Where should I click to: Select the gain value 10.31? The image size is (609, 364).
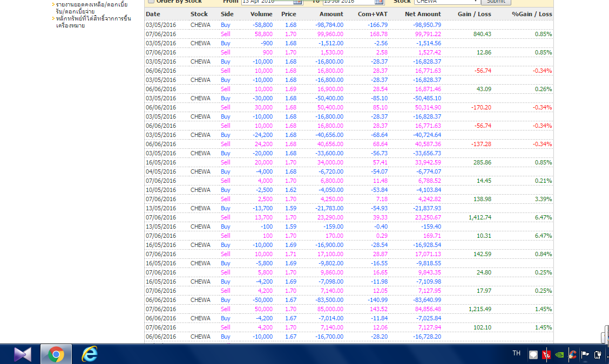click(x=484, y=236)
